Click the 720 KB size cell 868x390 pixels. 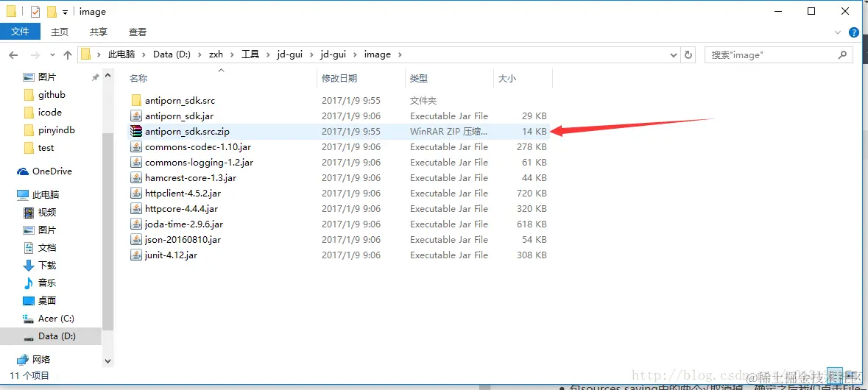[532, 194]
